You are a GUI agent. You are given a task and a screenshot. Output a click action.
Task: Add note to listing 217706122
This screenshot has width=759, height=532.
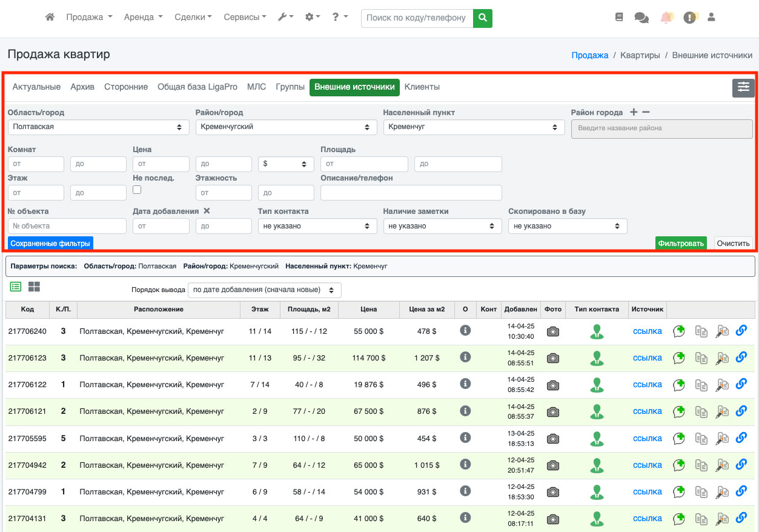(x=679, y=385)
